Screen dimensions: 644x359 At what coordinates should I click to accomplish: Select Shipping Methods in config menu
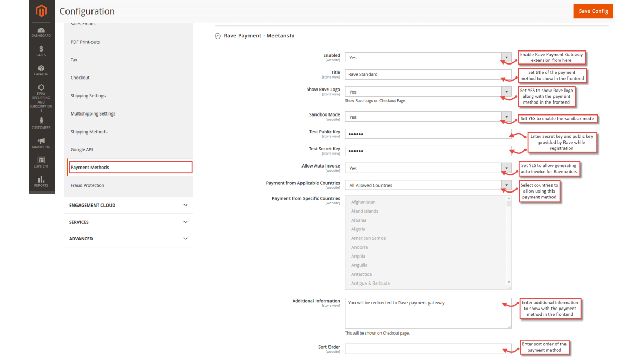[x=89, y=132]
